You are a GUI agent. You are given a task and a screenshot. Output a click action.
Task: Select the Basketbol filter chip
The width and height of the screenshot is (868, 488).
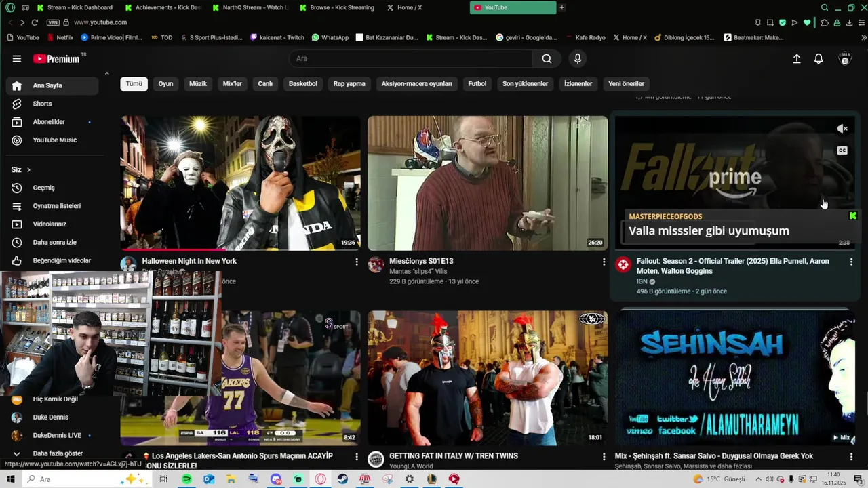[303, 84]
